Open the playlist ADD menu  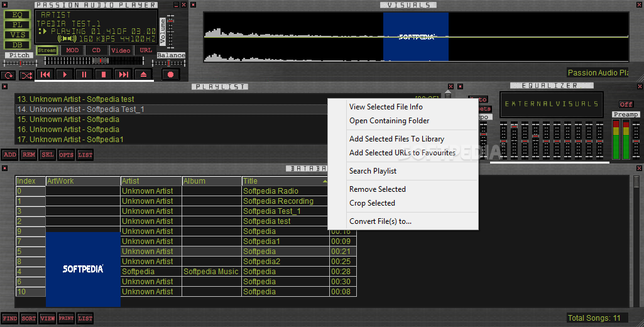point(9,155)
